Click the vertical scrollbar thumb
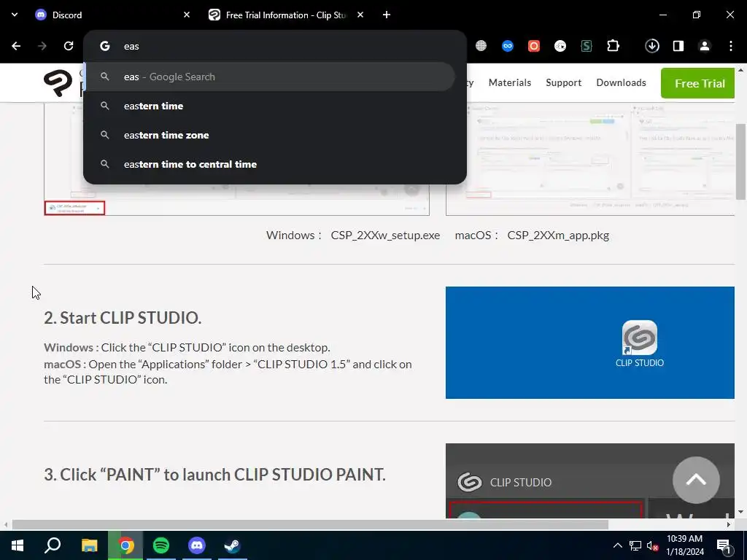The width and height of the screenshot is (747, 560). [x=740, y=162]
